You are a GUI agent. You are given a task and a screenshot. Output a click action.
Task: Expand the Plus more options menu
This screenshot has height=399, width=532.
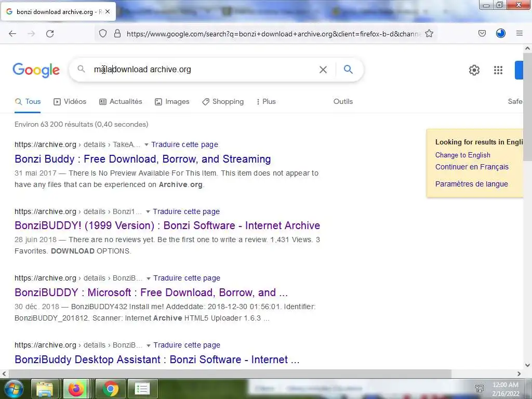[x=266, y=101]
